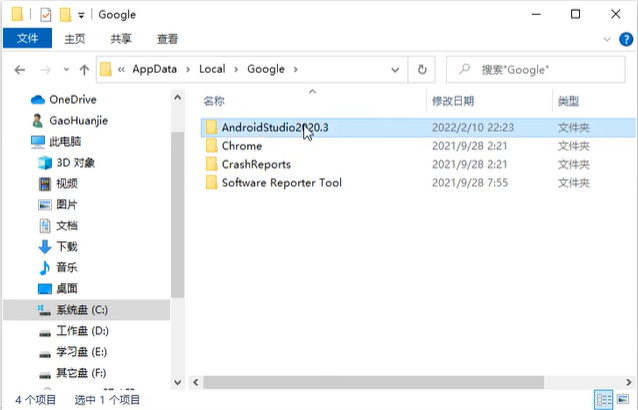Switch to large icons view in status bar
Viewport: 638px width, 410px height.
coord(623,399)
